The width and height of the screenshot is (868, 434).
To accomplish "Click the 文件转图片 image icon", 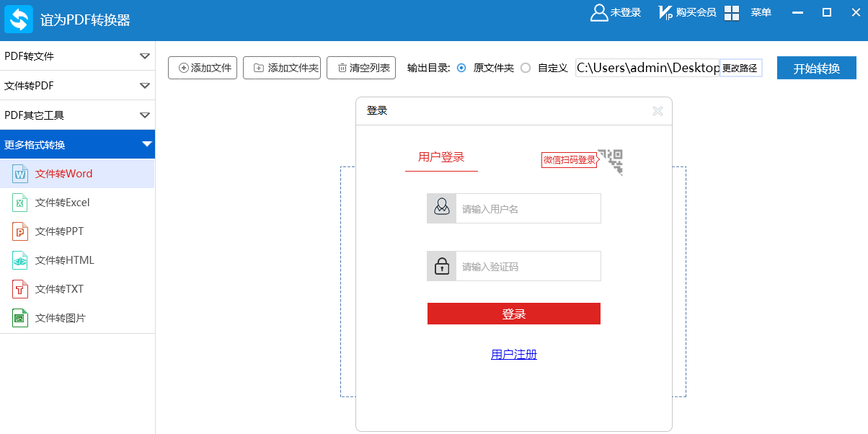I will 20,318.
